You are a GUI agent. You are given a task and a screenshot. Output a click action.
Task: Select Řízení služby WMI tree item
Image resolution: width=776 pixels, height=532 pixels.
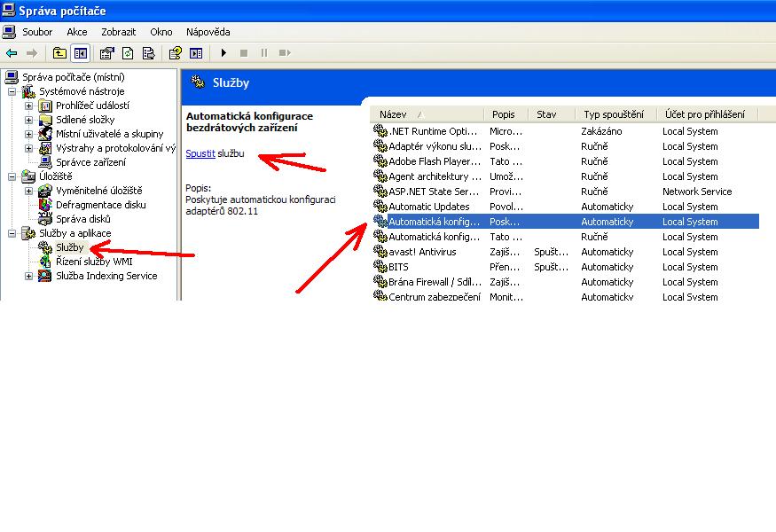tap(94, 262)
